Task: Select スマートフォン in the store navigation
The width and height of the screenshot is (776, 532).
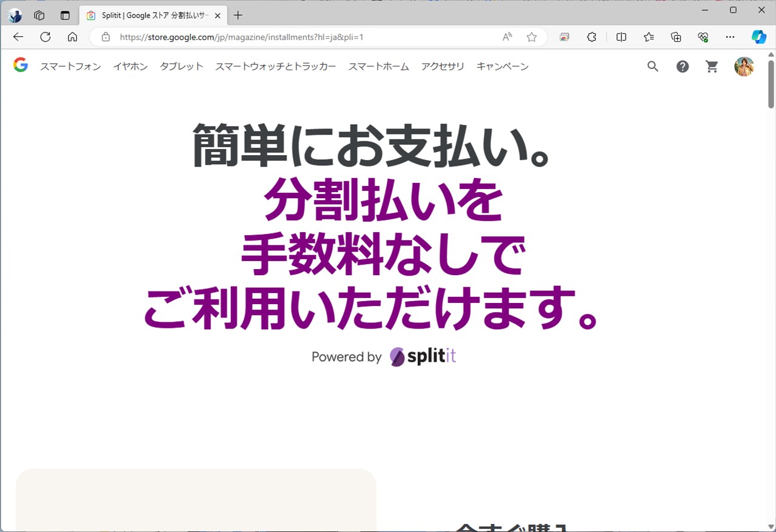Action: coord(70,67)
